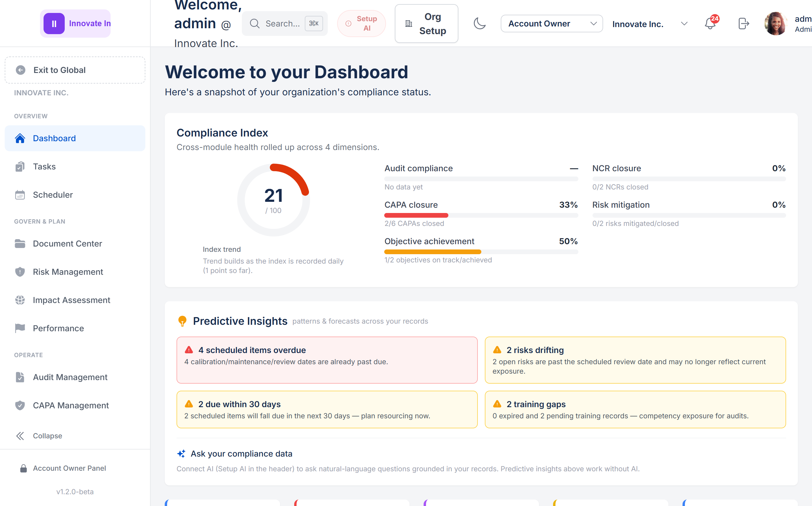Open the 4 scheduled items overdue card

(327, 360)
